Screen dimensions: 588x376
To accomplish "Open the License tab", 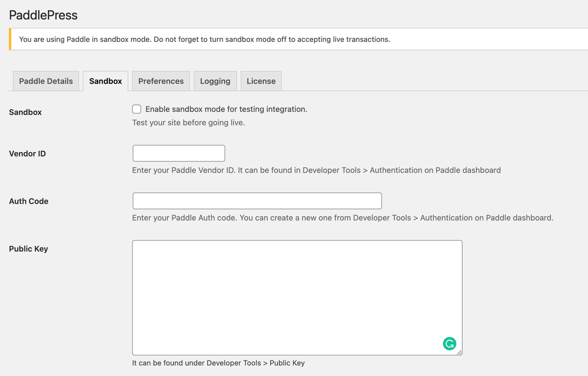I will point(261,81).
